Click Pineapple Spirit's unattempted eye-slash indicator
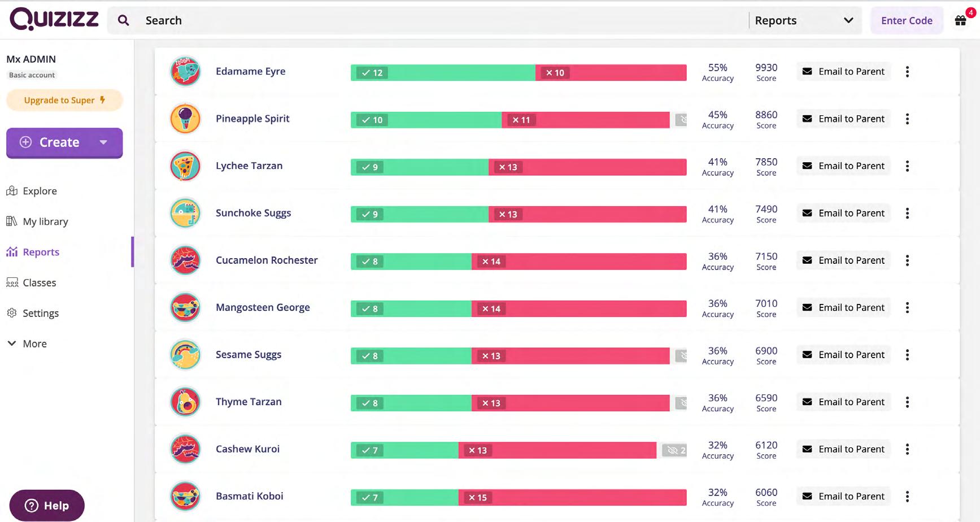 [681, 120]
